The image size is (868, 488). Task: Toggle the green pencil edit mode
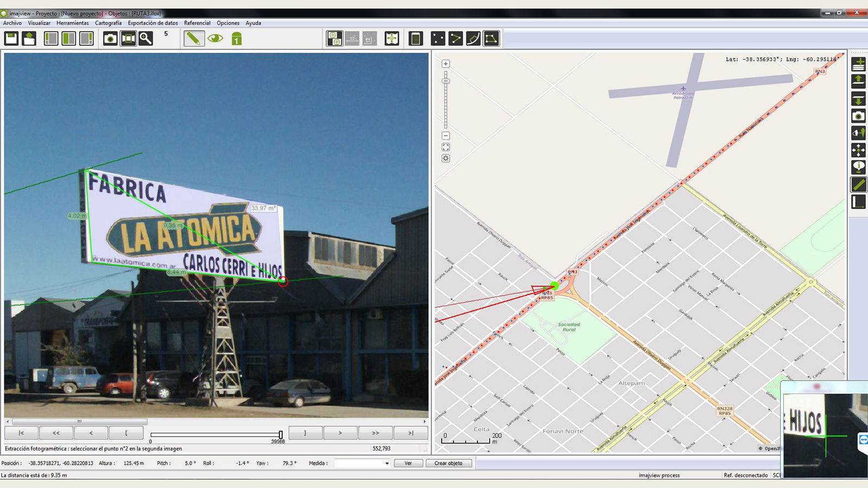(194, 38)
